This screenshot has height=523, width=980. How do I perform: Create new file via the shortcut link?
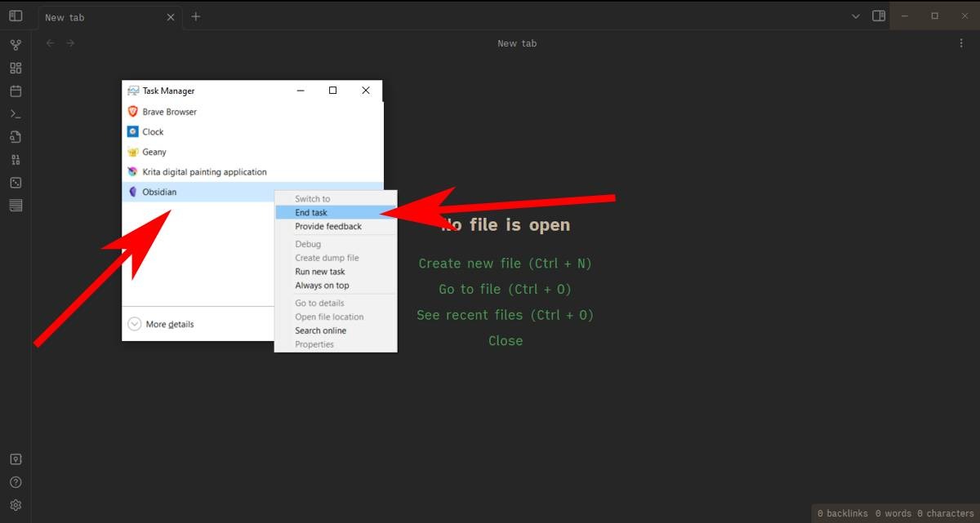(x=505, y=263)
